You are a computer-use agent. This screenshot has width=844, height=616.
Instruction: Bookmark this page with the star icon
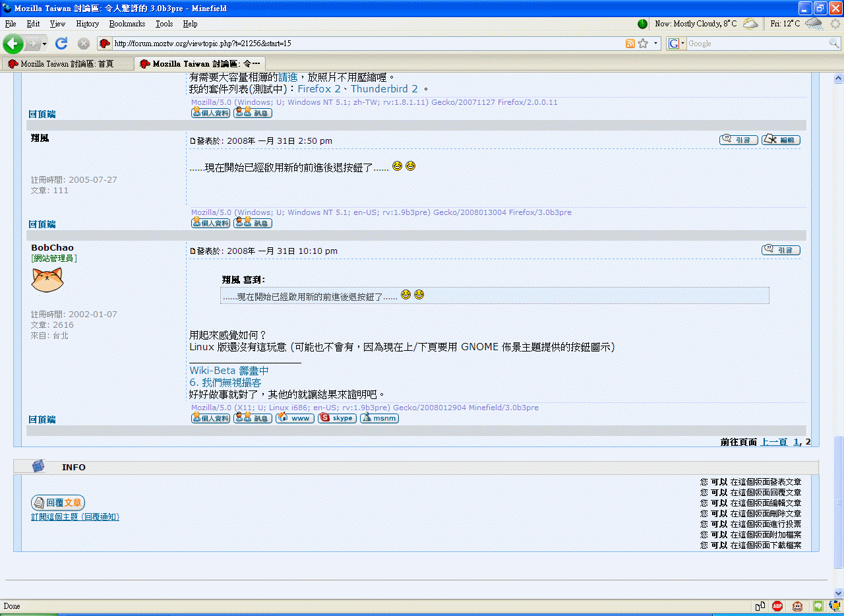643,44
